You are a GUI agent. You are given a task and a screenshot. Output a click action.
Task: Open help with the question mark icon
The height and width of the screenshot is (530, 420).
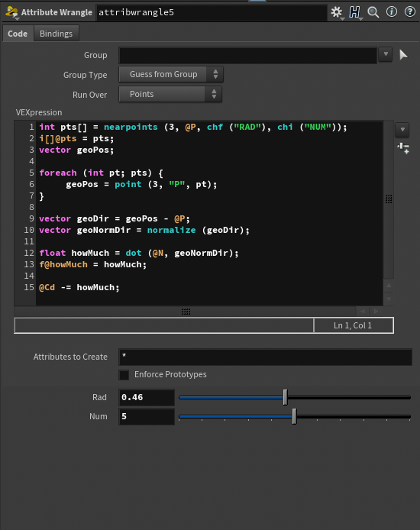point(410,12)
